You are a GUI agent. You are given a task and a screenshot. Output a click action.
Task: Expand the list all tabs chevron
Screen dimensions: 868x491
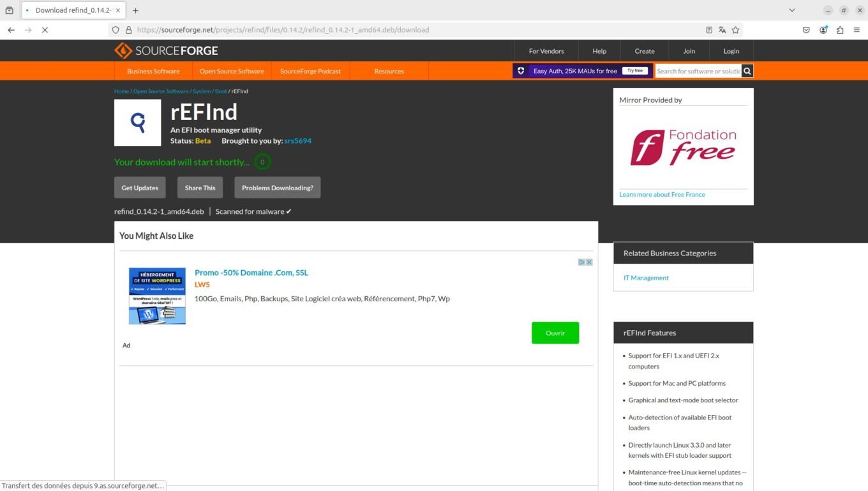click(792, 10)
